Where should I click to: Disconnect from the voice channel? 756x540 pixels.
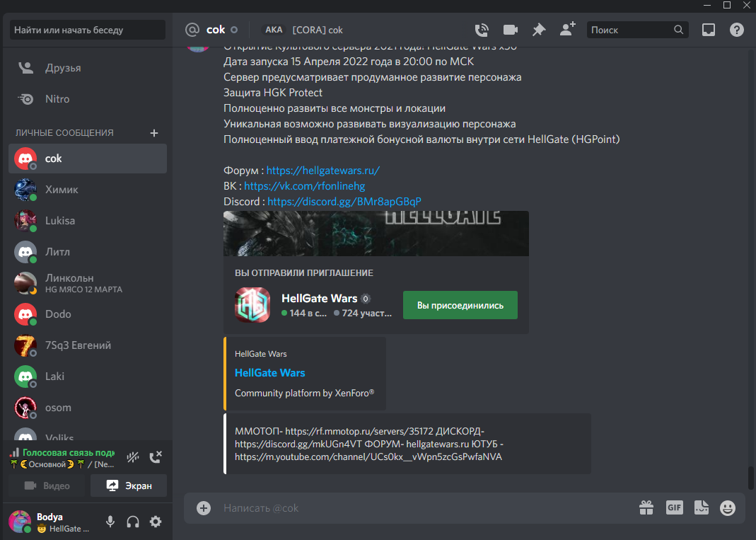click(x=156, y=457)
